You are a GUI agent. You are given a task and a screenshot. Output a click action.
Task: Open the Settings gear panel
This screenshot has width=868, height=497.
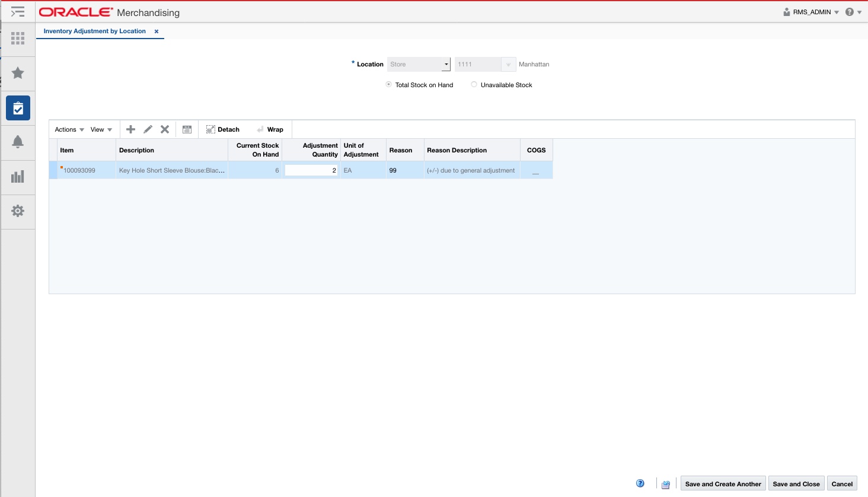(18, 211)
